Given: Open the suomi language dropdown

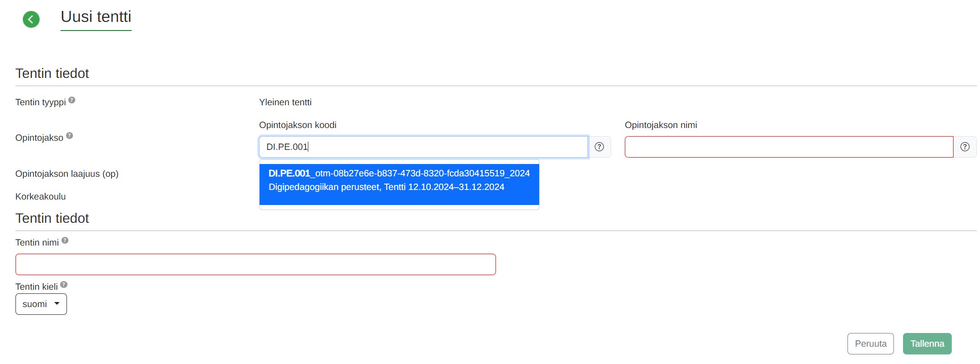Looking at the screenshot, I should coord(41,304).
